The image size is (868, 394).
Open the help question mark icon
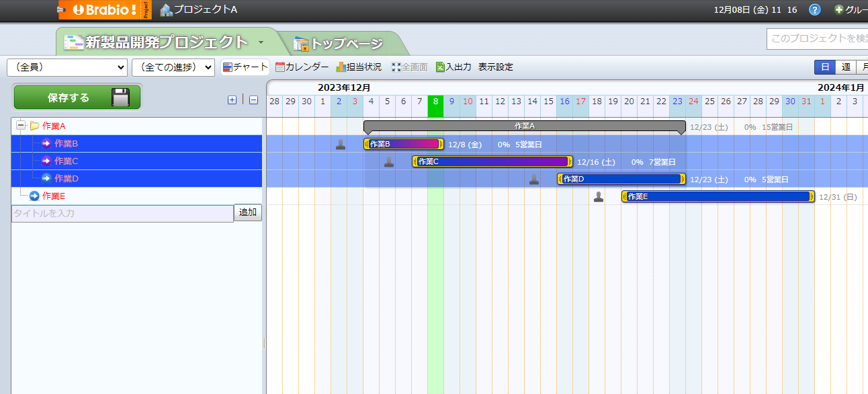coord(814,9)
